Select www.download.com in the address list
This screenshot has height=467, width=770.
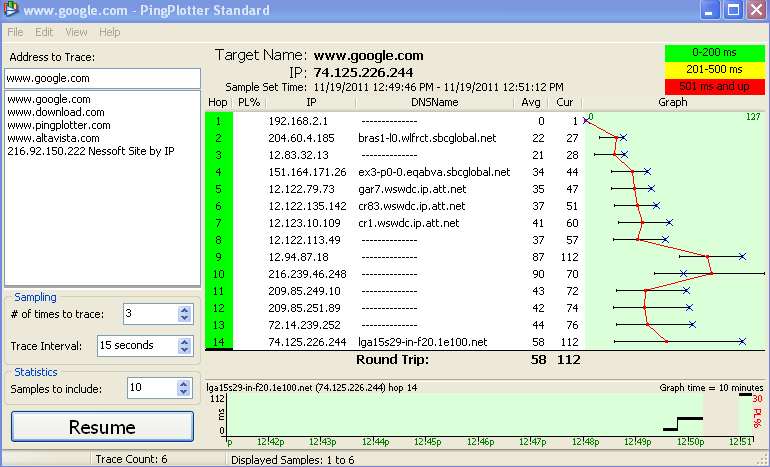point(55,112)
